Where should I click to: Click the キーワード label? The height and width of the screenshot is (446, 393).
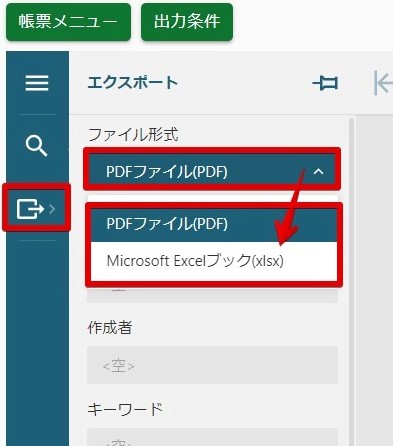pyautogui.click(x=125, y=409)
